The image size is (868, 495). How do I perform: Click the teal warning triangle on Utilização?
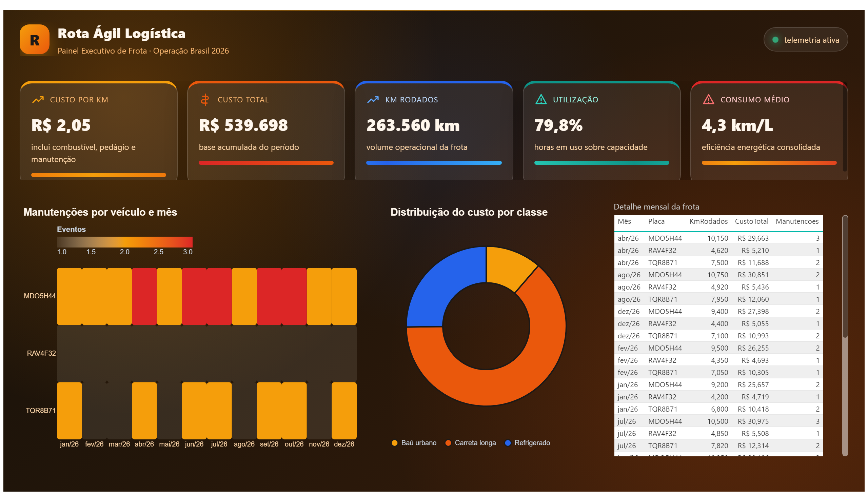540,100
